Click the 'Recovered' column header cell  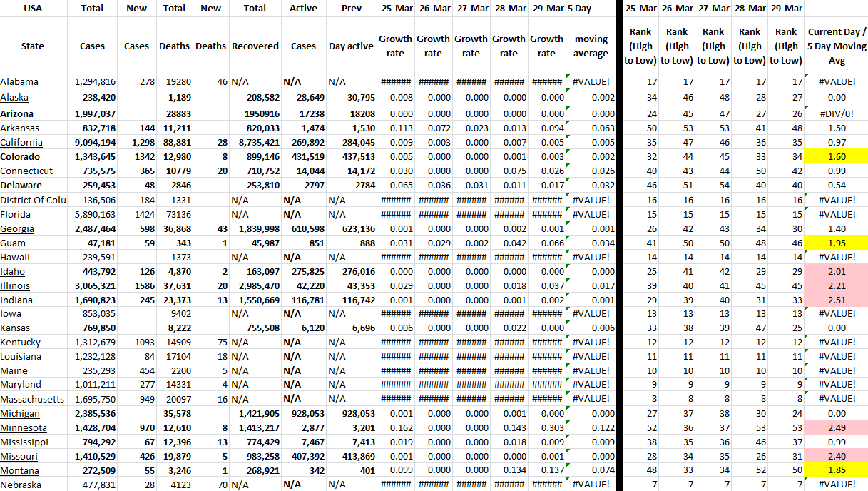coord(255,46)
